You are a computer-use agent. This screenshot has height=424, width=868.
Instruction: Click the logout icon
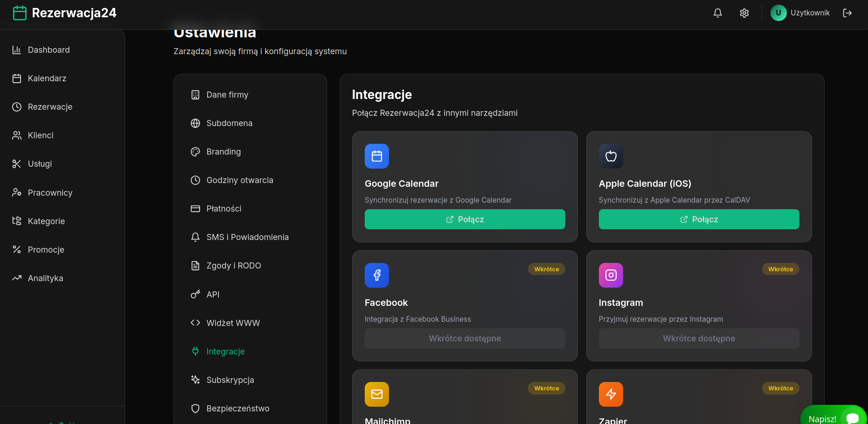[847, 13]
